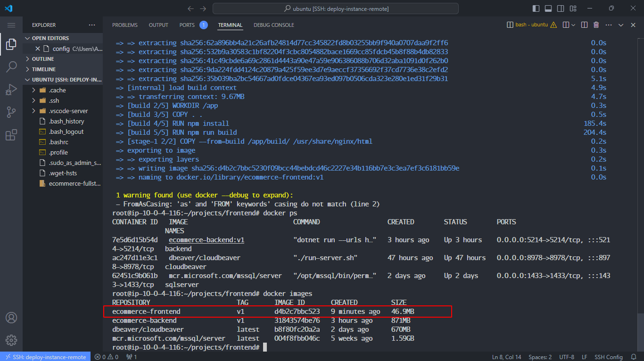
Task: Select the Terminal tab
Action: coord(230,25)
